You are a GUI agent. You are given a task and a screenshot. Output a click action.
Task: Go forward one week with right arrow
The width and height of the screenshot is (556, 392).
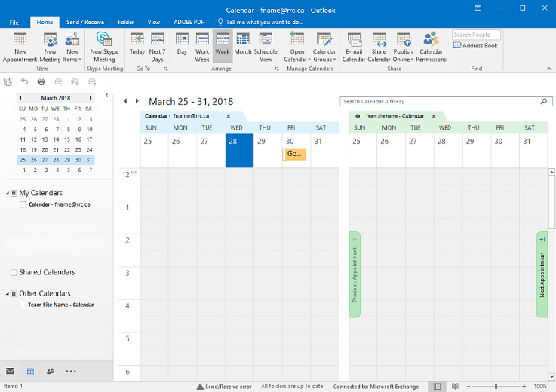[137, 101]
